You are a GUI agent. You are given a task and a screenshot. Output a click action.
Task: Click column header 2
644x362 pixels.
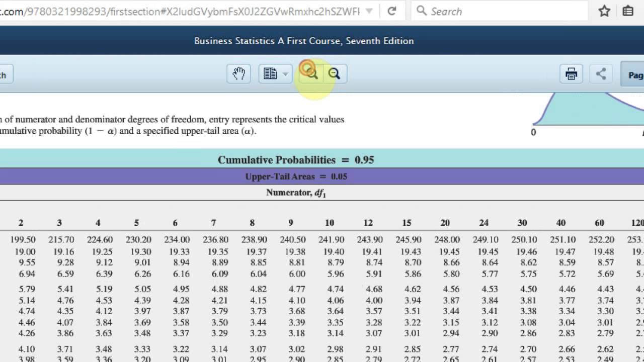coord(21,223)
